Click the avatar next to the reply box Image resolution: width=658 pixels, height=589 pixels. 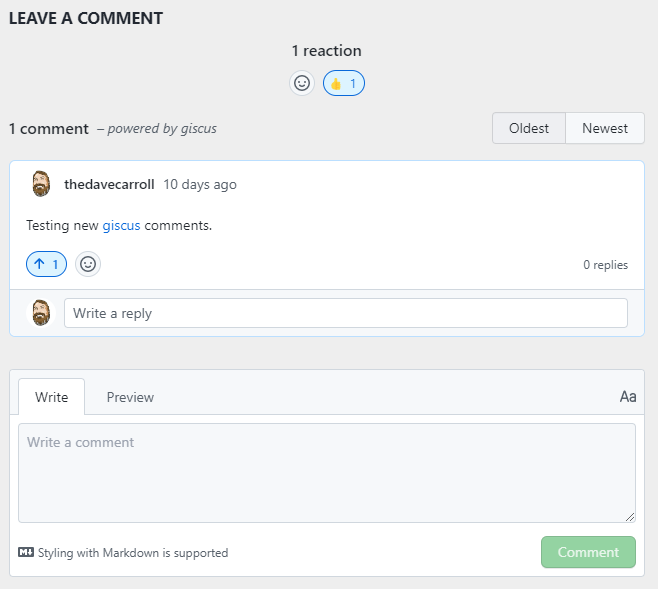pos(41,313)
